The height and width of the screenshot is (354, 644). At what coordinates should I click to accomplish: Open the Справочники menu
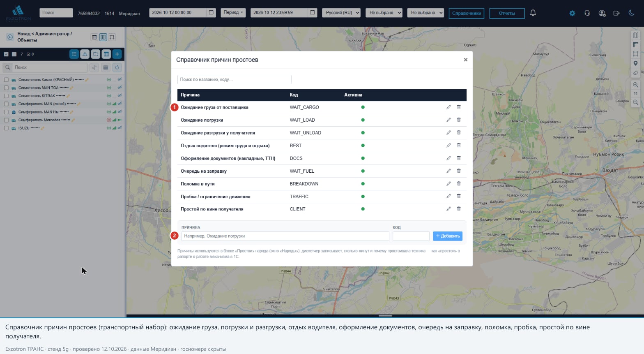[467, 13]
